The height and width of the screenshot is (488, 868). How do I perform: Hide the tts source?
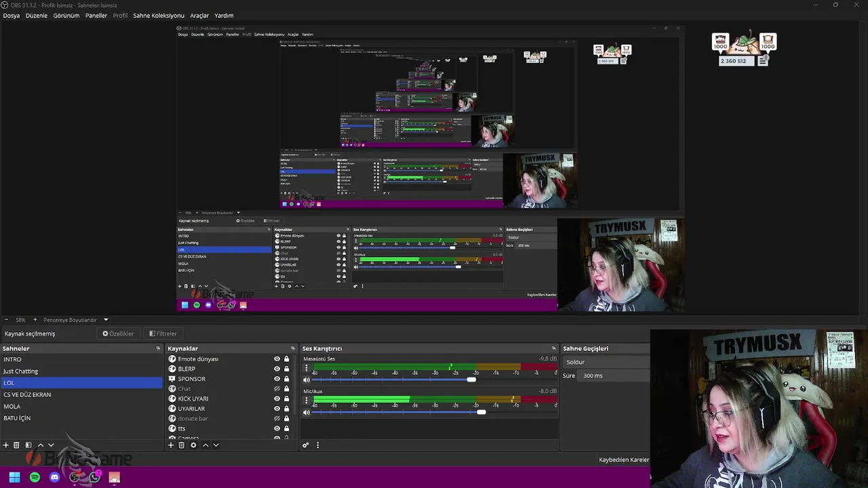[277, 428]
